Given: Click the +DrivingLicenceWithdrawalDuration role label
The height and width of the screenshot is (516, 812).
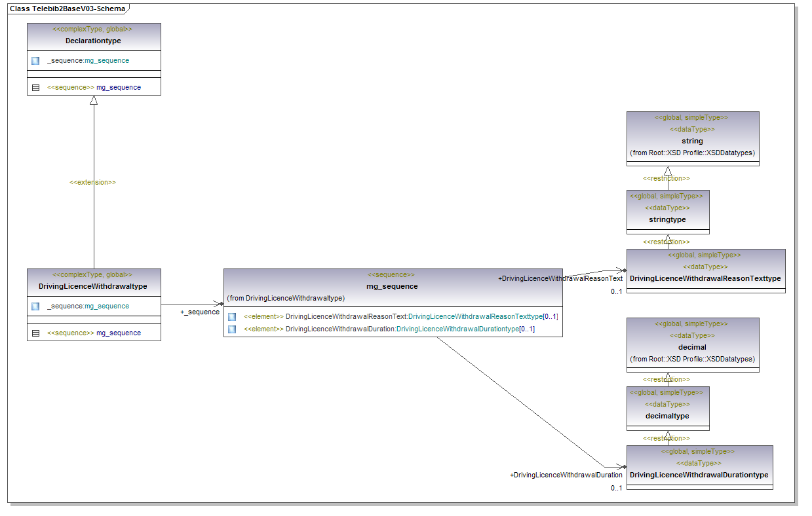Looking at the screenshot, I should click(566, 475).
